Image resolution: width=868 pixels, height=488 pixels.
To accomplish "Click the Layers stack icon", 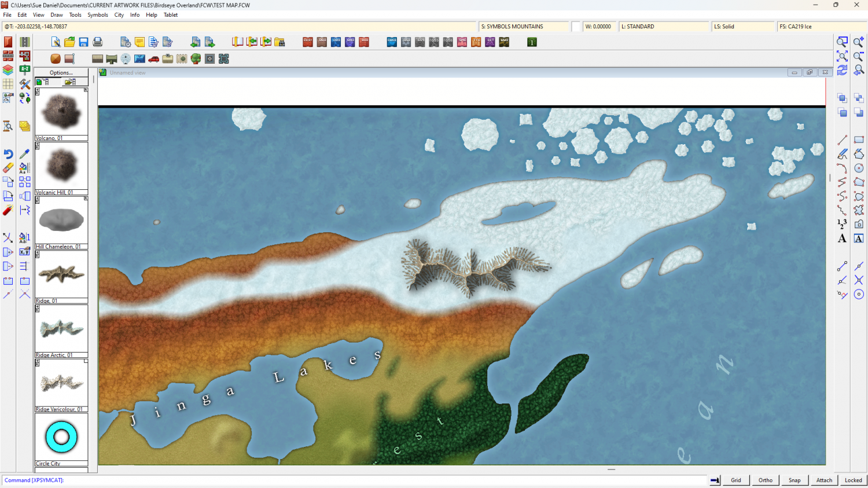I will pos(8,70).
